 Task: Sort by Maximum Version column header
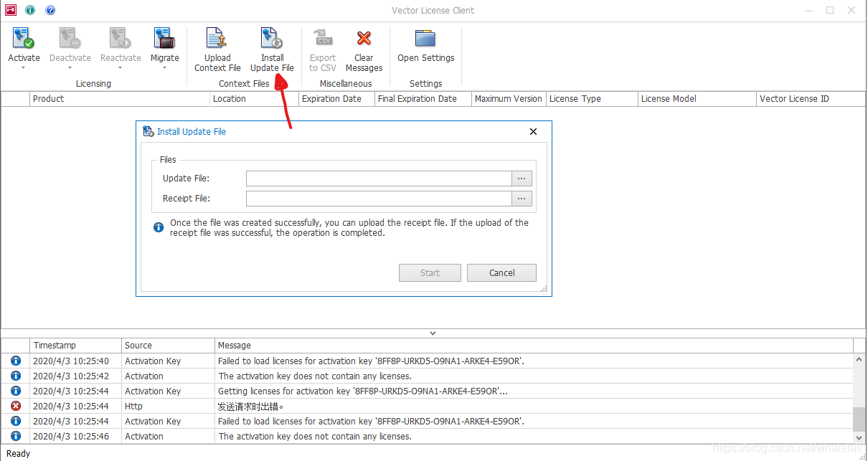coord(509,99)
